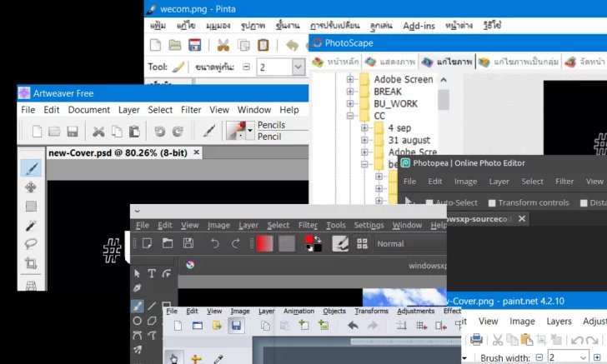
Task: Open the Brush width dropdown in paint.net
Action: pyautogui.click(x=583, y=358)
